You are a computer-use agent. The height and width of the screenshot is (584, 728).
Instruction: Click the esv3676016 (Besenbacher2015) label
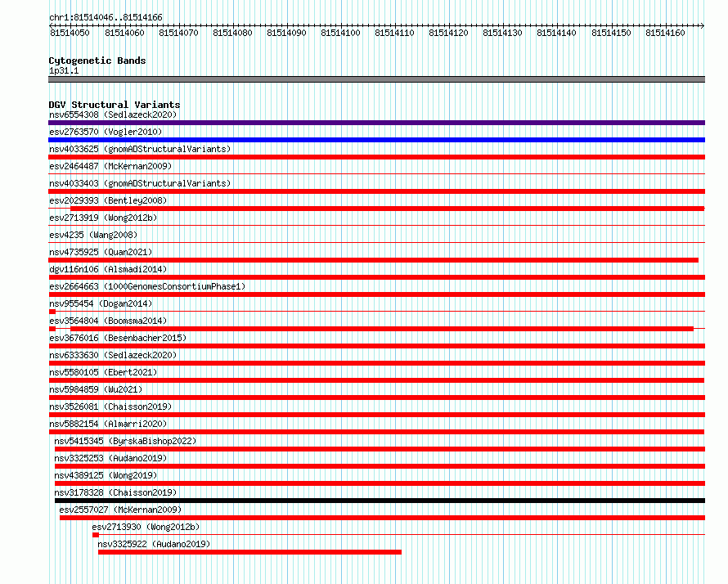point(118,338)
